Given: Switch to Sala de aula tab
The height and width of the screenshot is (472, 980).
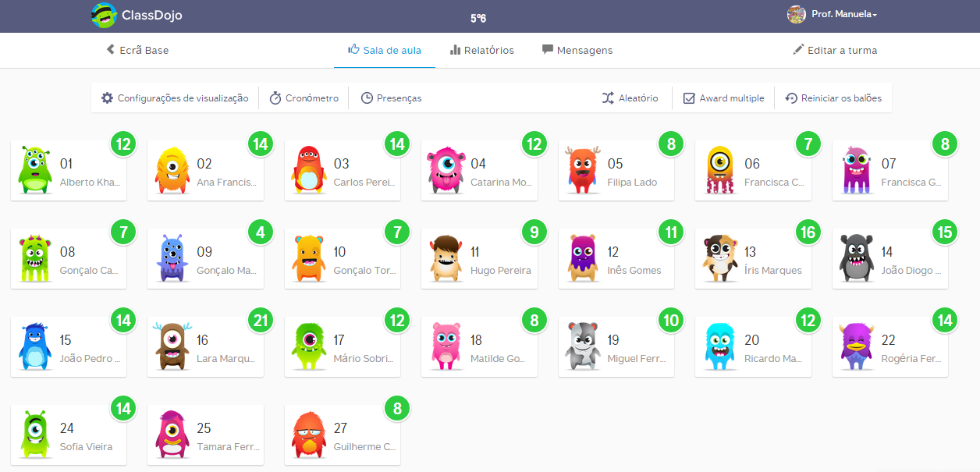Looking at the screenshot, I should (385, 50).
